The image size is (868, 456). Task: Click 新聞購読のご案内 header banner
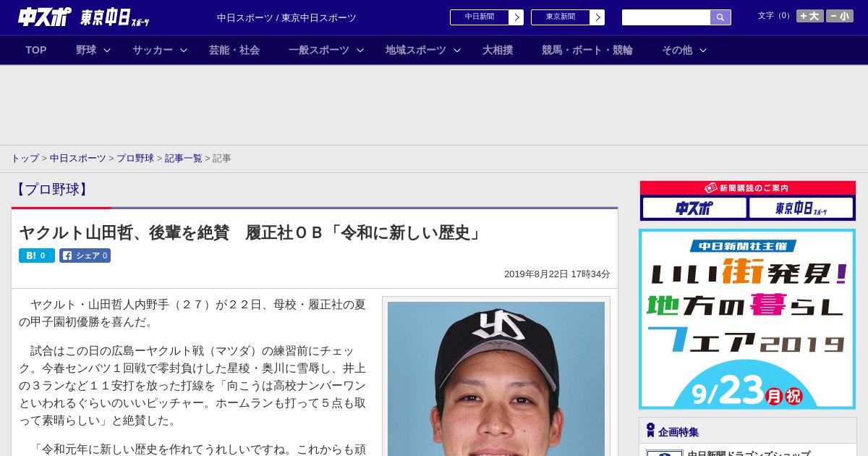coord(748,188)
